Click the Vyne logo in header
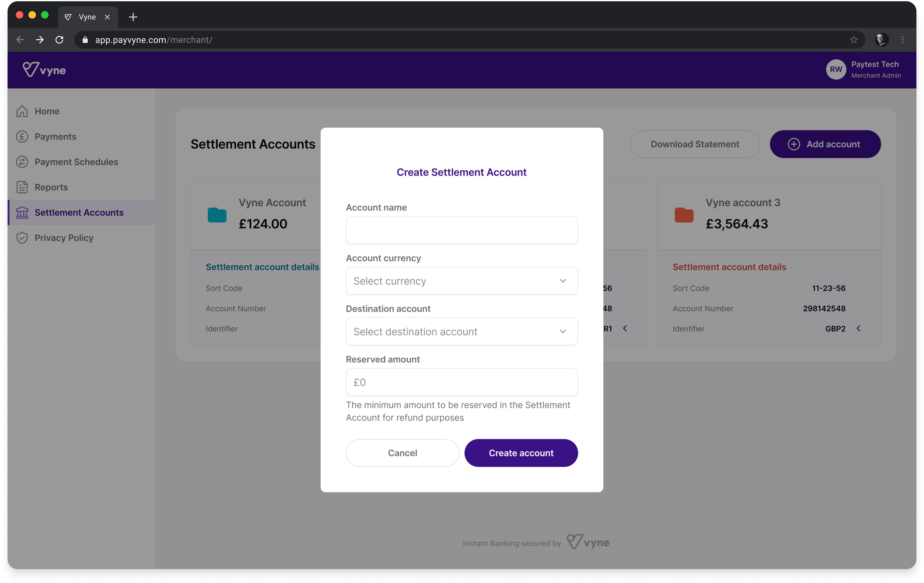The height and width of the screenshot is (583, 924). [x=44, y=70]
